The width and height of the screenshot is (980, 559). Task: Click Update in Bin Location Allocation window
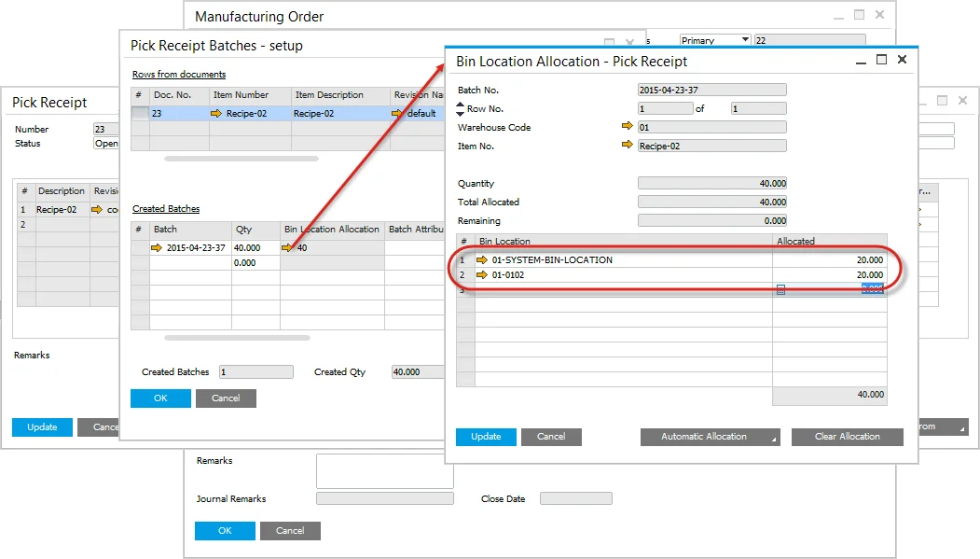(486, 437)
